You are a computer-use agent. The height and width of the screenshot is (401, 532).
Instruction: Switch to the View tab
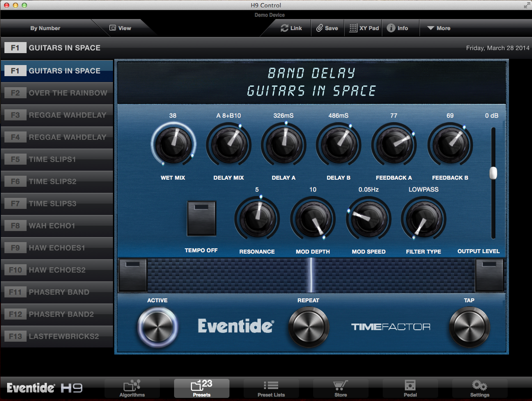click(120, 28)
